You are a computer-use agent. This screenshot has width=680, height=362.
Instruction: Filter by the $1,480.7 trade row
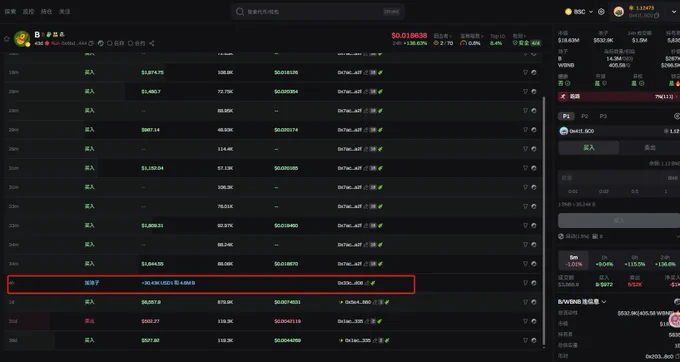[525, 91]
